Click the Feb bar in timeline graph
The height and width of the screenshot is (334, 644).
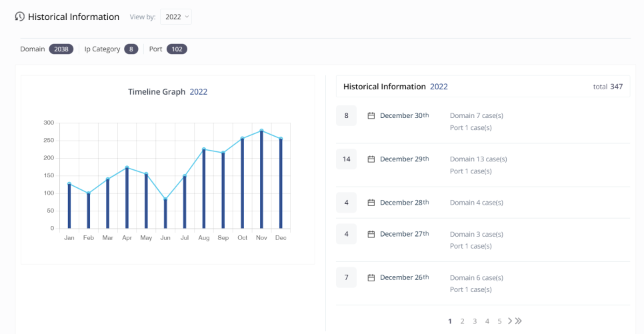click(x=88, y=211)
